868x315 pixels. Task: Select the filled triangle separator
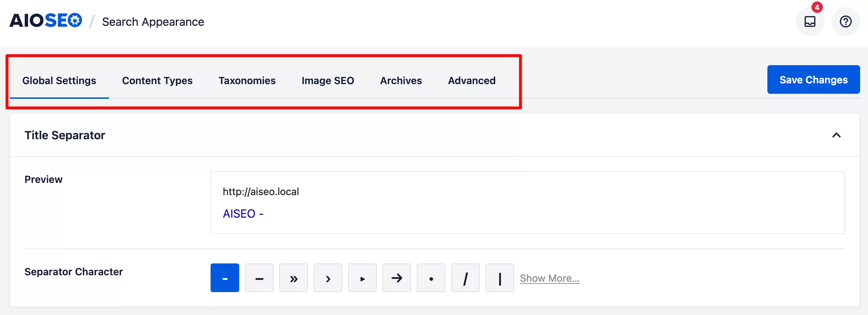(362, 278)
